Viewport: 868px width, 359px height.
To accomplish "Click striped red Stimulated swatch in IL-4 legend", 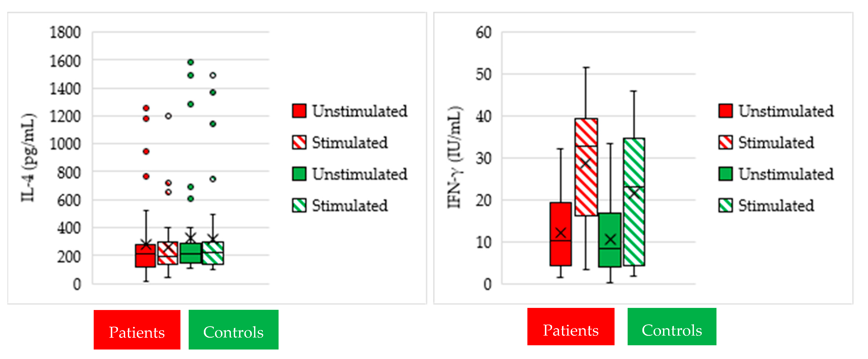I will point(299,142).
